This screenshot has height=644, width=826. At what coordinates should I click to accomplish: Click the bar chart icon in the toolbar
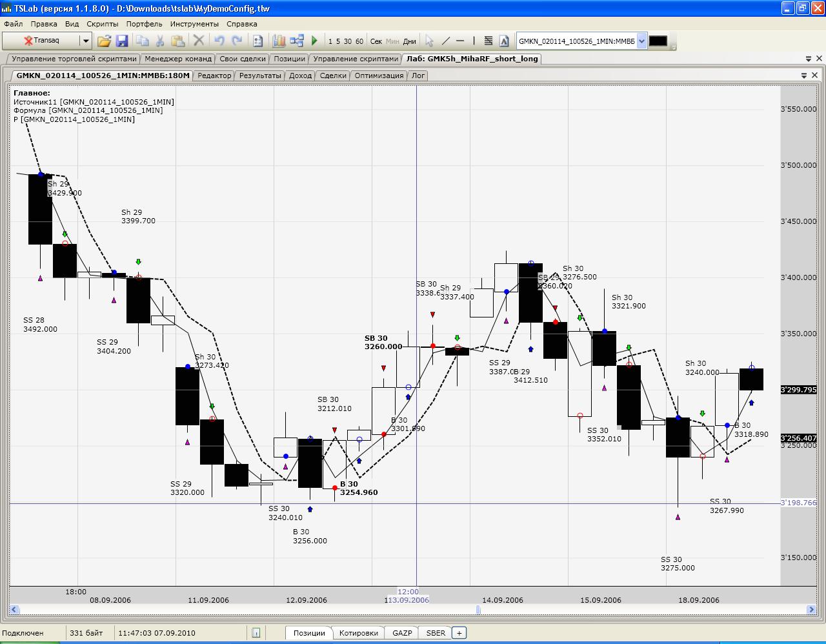click(x=279, y=41)
